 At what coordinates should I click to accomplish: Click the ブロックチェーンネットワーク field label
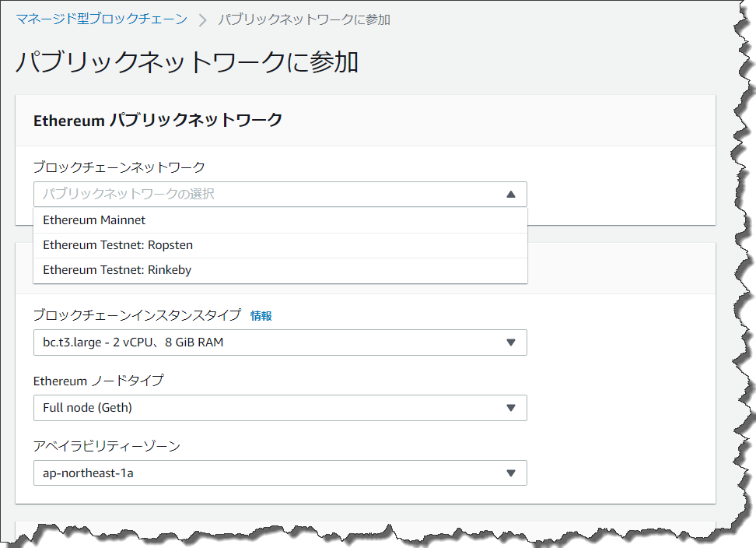coord(119,167)
